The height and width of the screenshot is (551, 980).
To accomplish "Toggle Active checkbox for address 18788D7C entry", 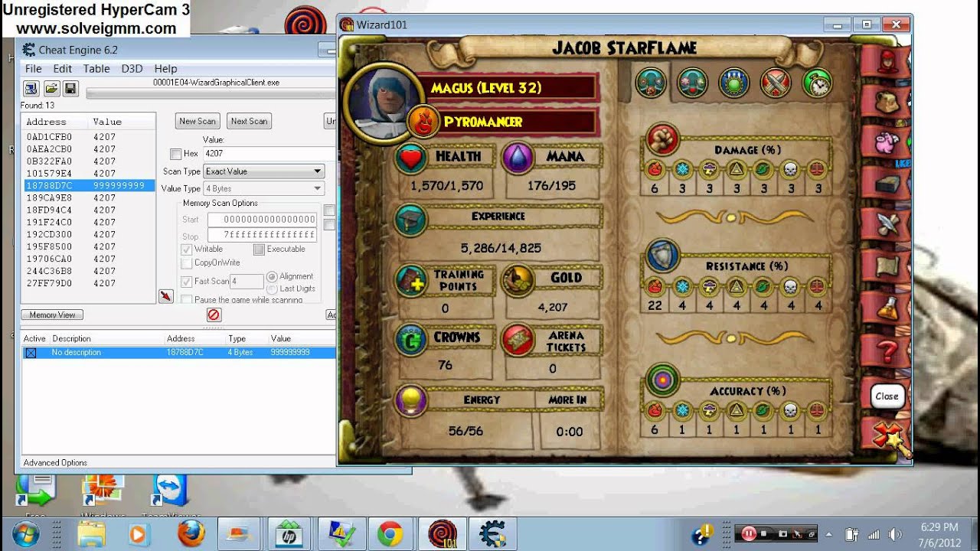I will click(31, 353).
